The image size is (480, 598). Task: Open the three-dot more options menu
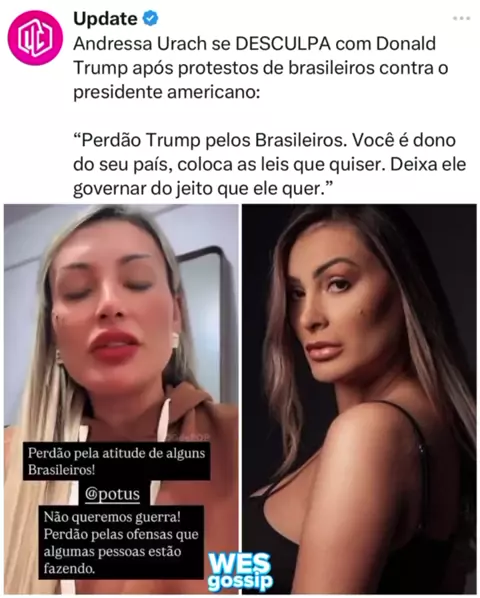[461, 18]
